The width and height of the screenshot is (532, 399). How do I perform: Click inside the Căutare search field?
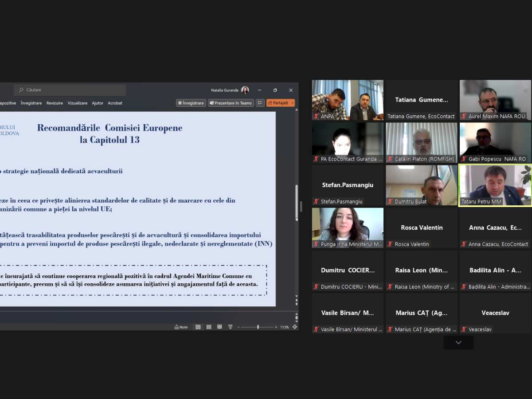70,90
